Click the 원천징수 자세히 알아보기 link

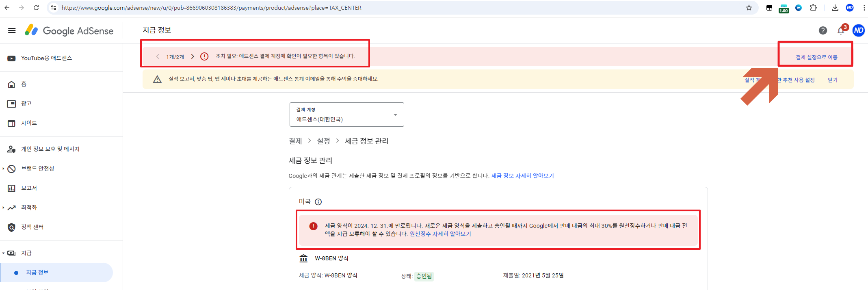coord(440,234)
